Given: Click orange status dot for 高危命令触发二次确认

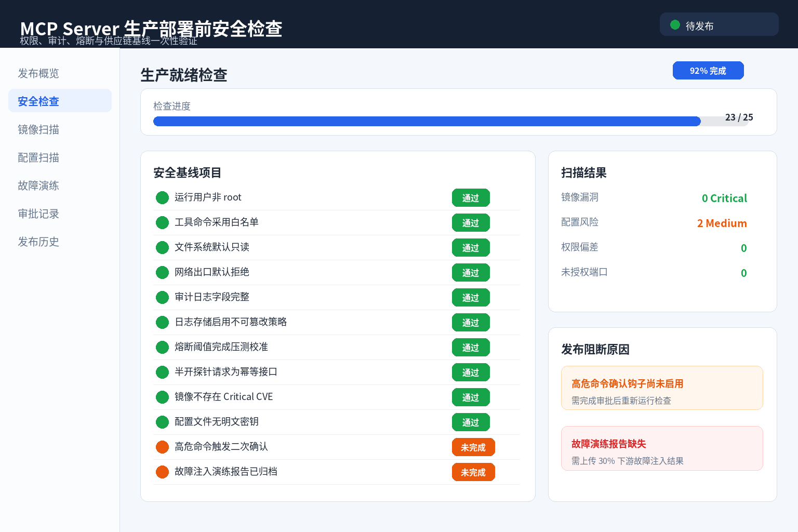Looking at the screenshot, I should (162, 447).
